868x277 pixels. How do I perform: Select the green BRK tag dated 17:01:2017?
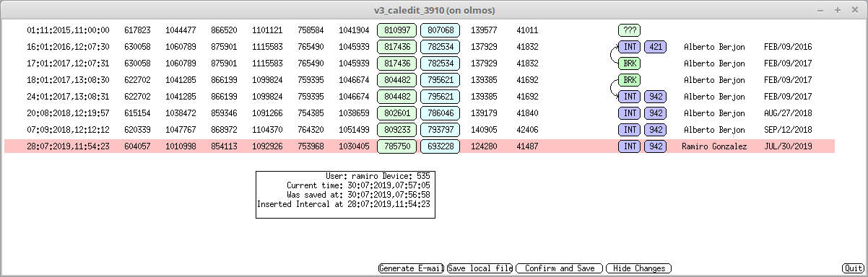tap(629, 63)
